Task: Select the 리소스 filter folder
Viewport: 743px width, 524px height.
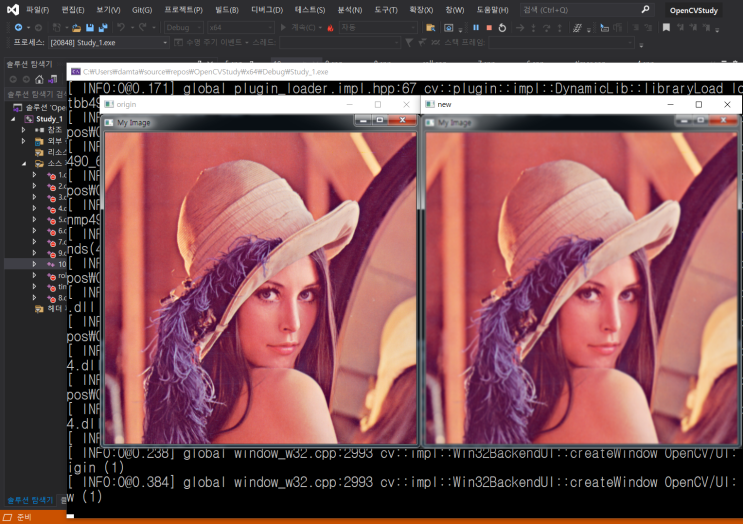Action: 51,152
